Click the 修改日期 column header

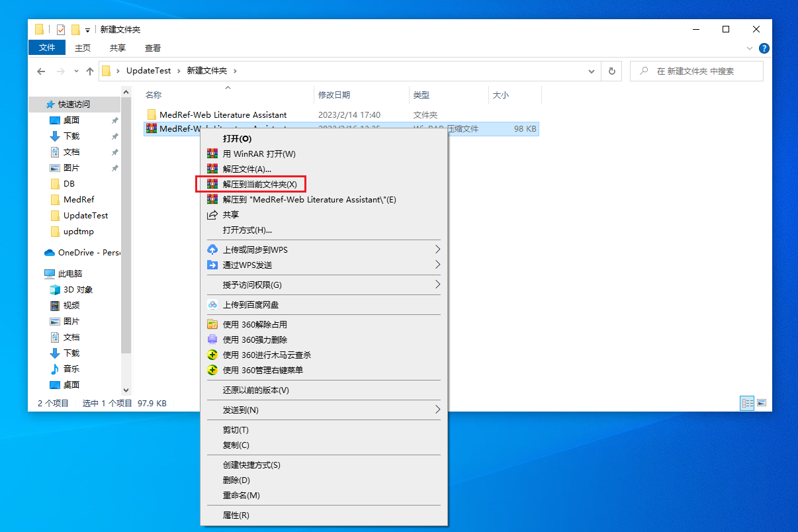point(334,95)
